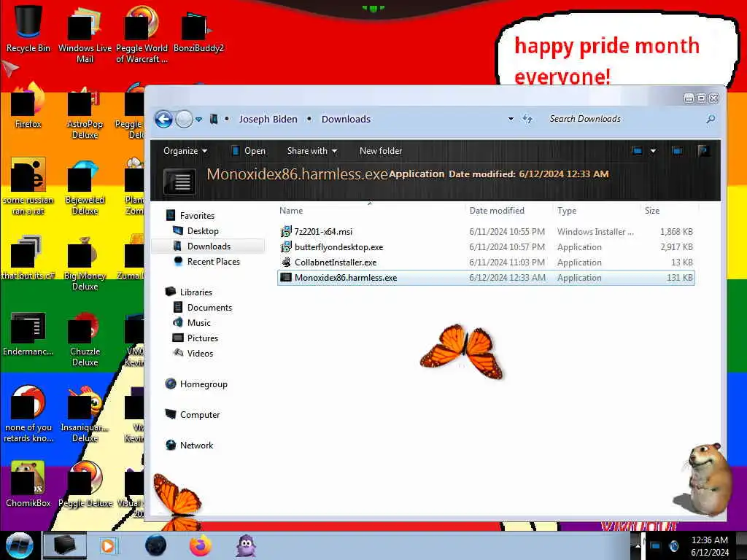Image resolution: width=747 pixels, height=560 pixels.
Task: Click Open in the Explorer toolbar
Action: point(248,151)
